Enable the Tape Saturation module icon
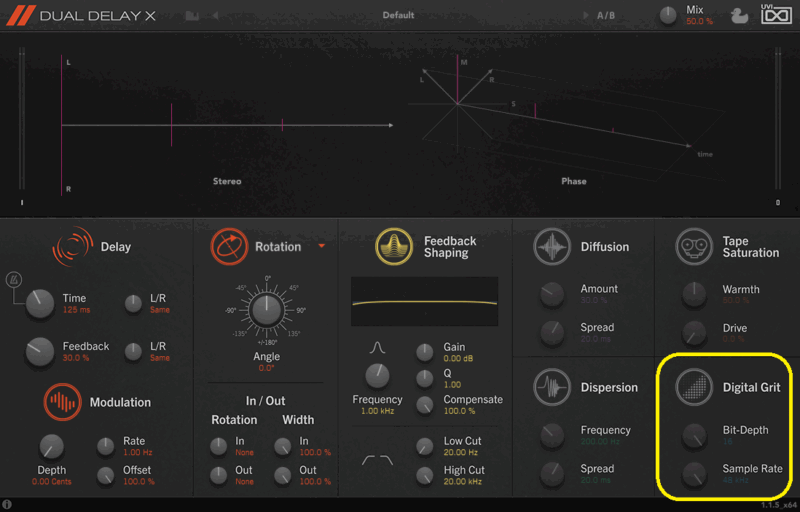Viewport: 800px width, 512px height. point(694,247)
